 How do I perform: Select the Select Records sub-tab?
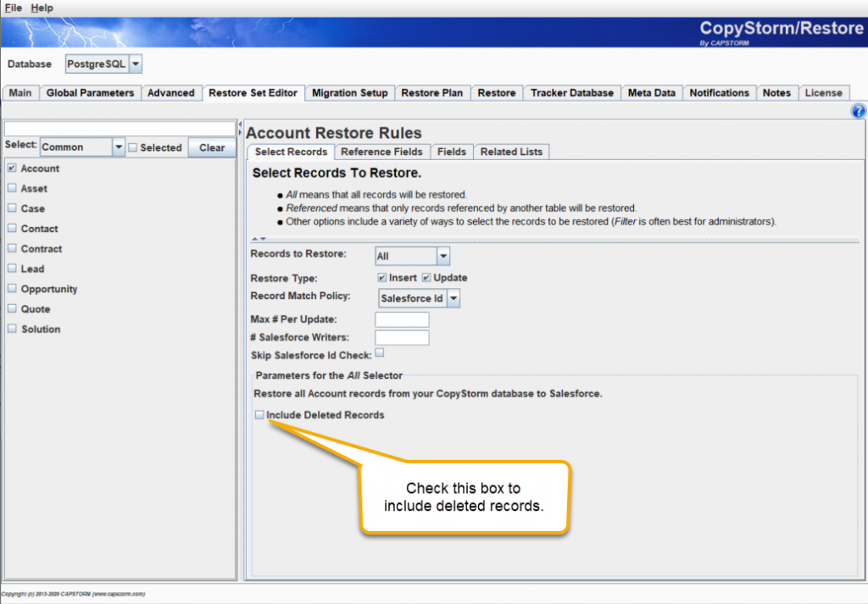(292, 152)
